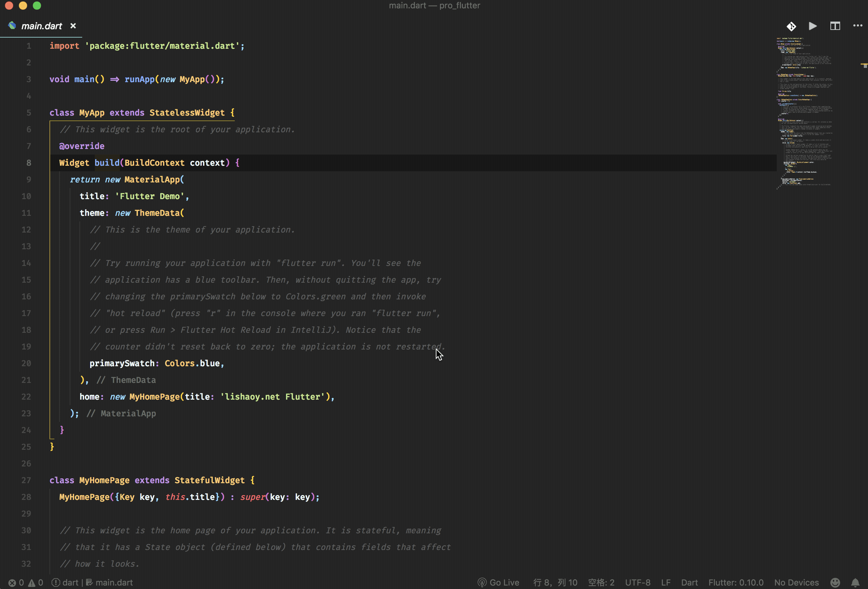Click inside the minimap code preview
The image size is (868, 589).
[x=803, y=112]
